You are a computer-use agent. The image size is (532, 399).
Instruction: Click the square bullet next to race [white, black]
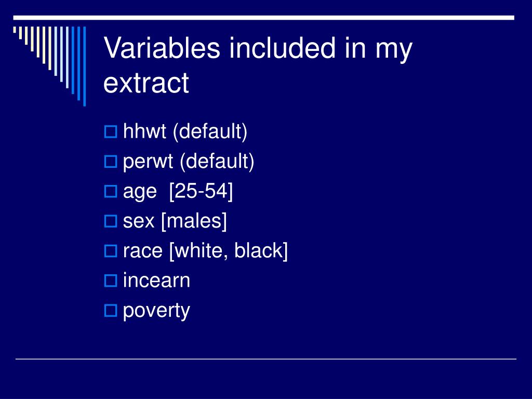pos(111,251)
